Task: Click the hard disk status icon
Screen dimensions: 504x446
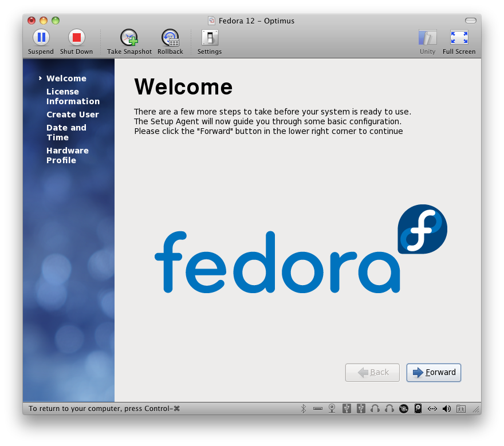Action: point(418,408)
